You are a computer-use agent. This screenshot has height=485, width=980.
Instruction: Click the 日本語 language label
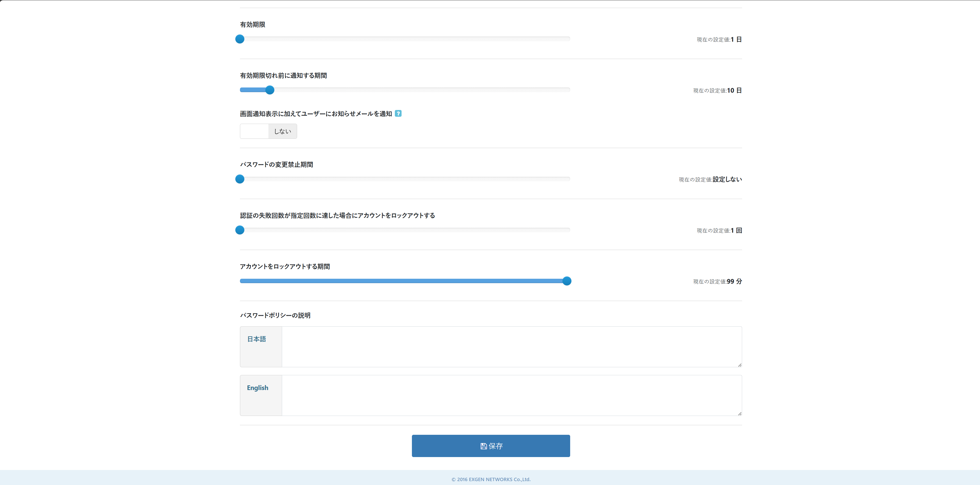click(257, 339)
